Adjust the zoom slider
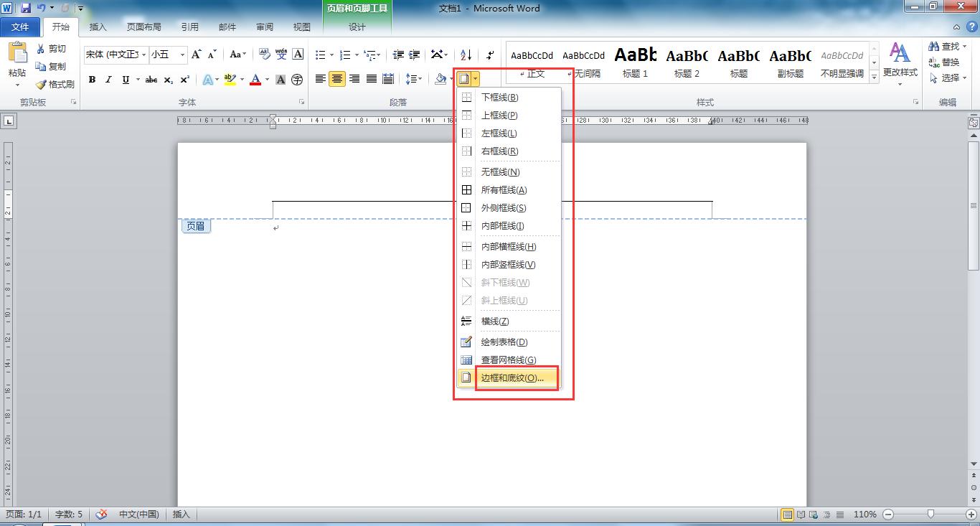The image size is (980, 526). pyautogui.click(x=930, y=514)
